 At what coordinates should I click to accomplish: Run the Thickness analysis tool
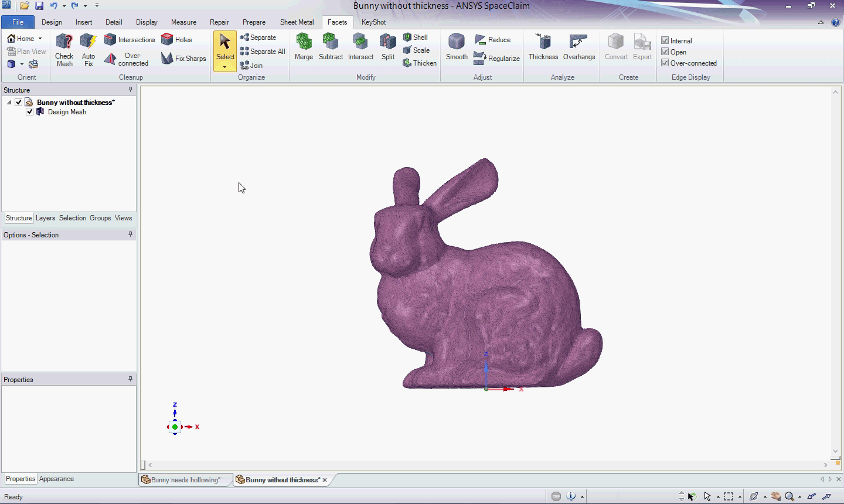pyautogui.click(x=543, y=47)
